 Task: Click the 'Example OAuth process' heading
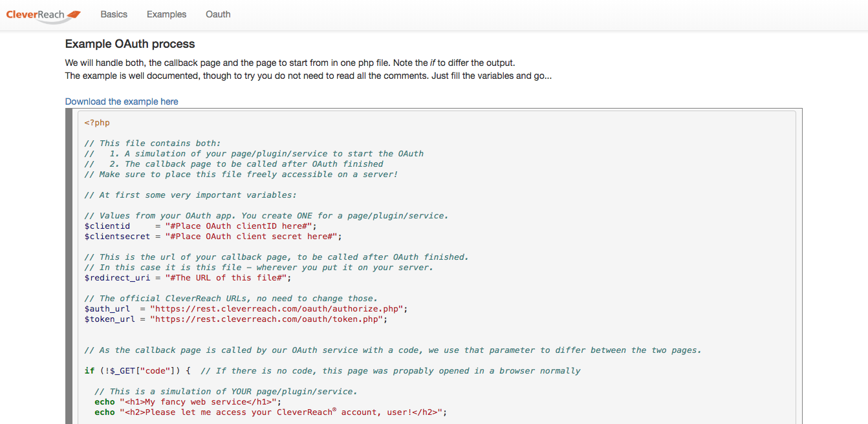pos(130,44)
